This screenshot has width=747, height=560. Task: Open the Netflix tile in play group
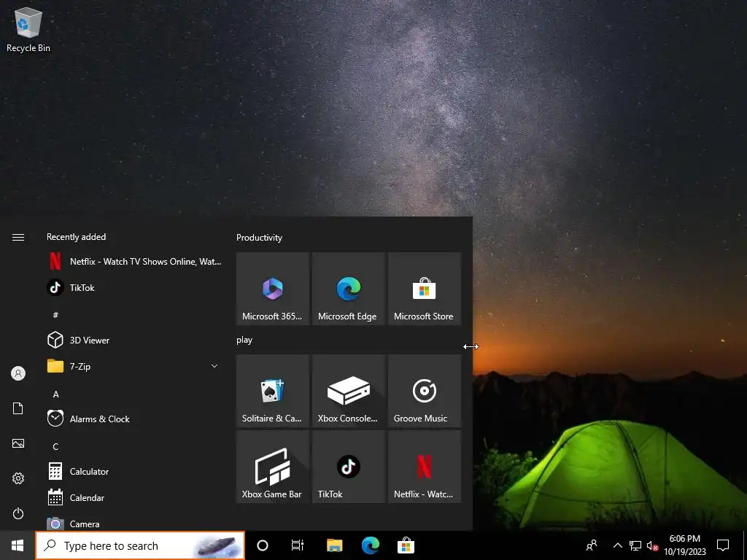(425, 467)
